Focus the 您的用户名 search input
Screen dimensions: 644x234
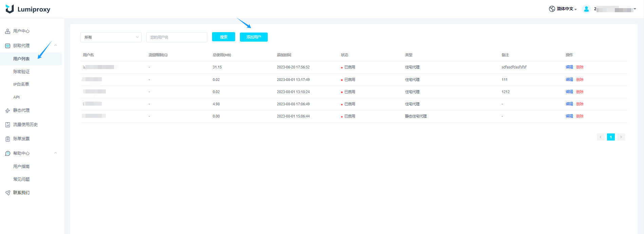pyautogui.click(x=177, y=37)
